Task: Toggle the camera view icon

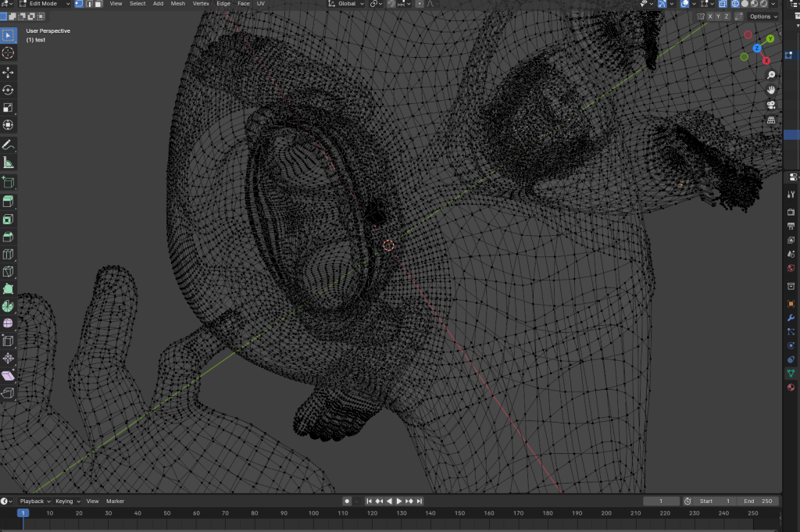Action: click(771, 105)
